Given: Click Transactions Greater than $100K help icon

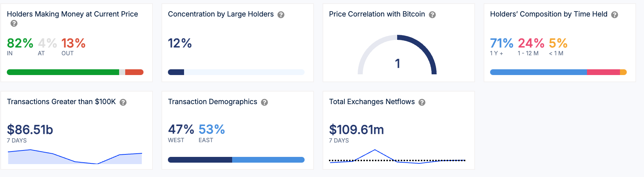Looking at the screenshot, I should [123, 102].
